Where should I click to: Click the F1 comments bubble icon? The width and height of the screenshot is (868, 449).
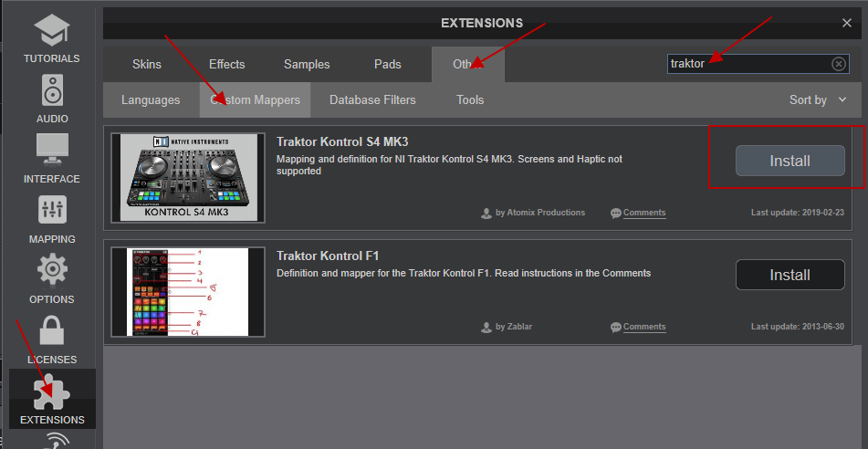pyautogui.click(x=615, y=328)
